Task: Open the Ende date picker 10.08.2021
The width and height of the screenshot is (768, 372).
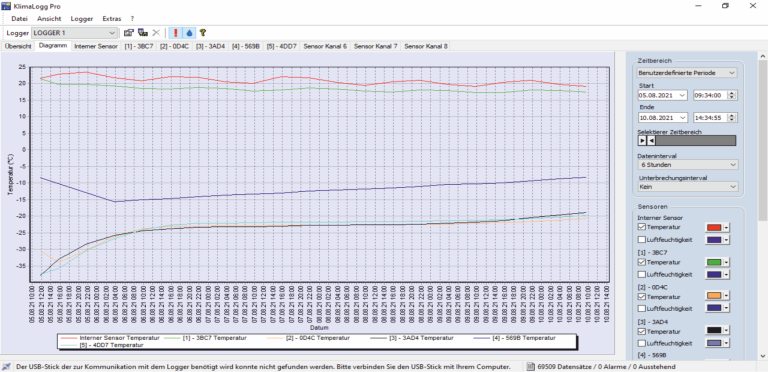Action: pos(662,117)
